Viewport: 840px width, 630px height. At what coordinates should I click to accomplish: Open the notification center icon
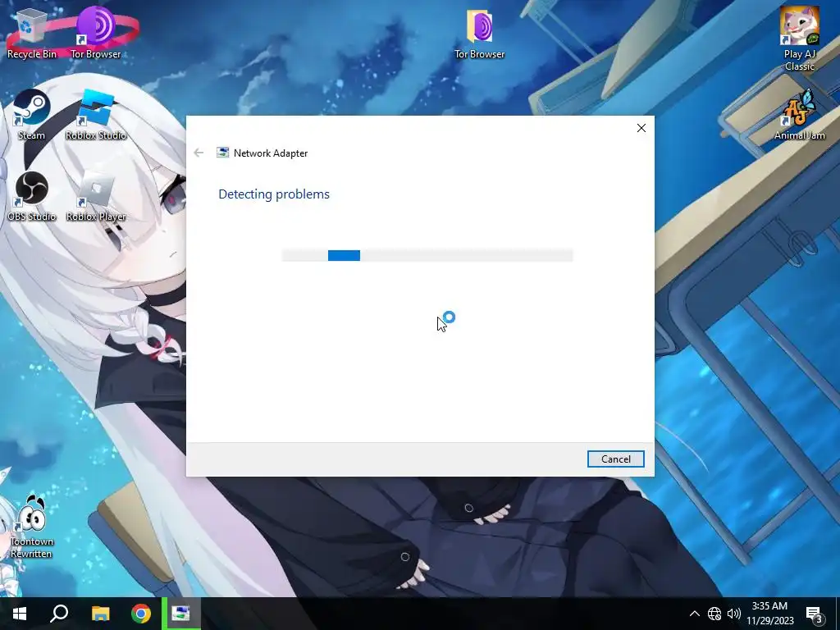point(815,614)
